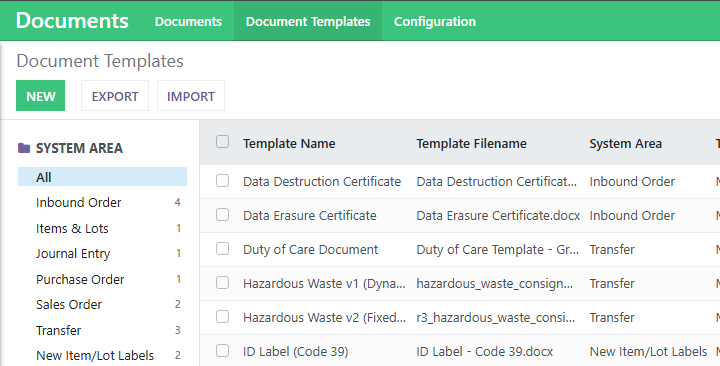Sort by Template Filename column
Screen dimensions: 720x366
472,144
